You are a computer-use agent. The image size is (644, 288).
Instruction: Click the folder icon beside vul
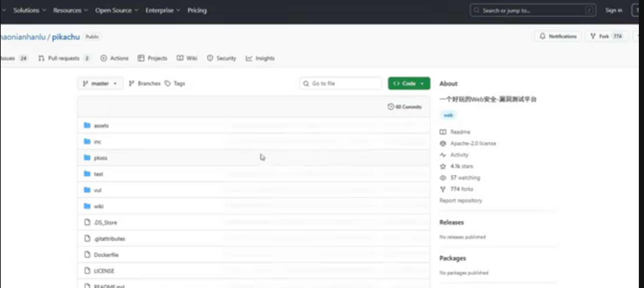[x=87, y=190]
